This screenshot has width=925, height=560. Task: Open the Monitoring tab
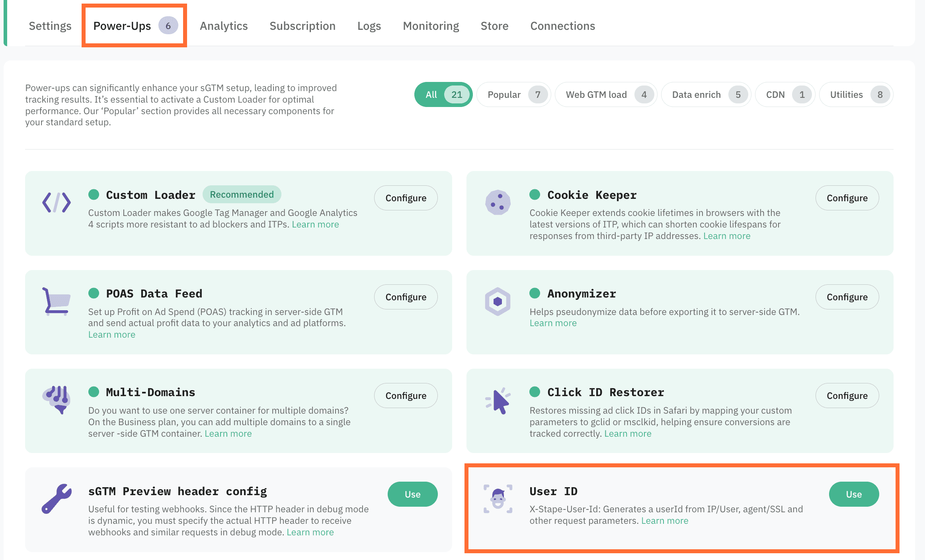click(x=431, y=25)
